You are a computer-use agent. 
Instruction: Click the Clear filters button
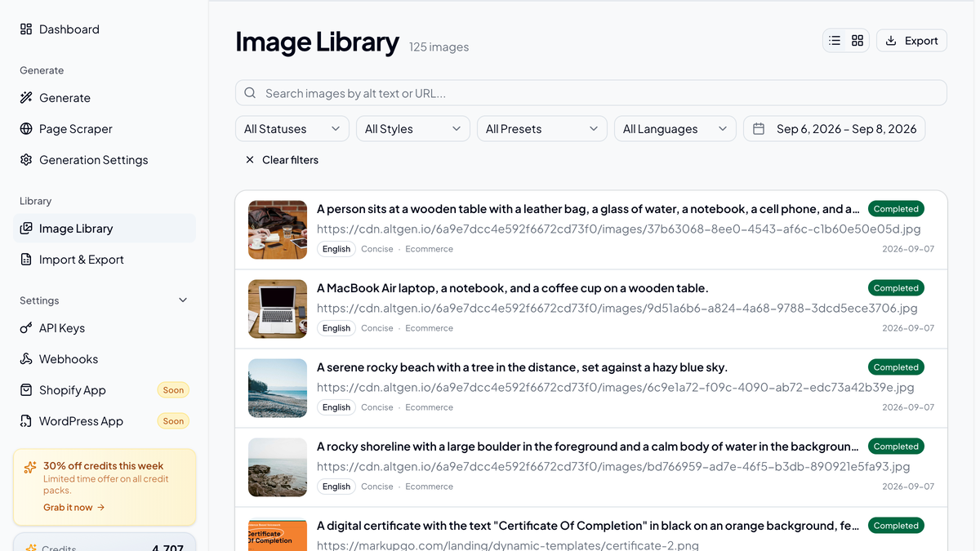[x=282, y=160]
